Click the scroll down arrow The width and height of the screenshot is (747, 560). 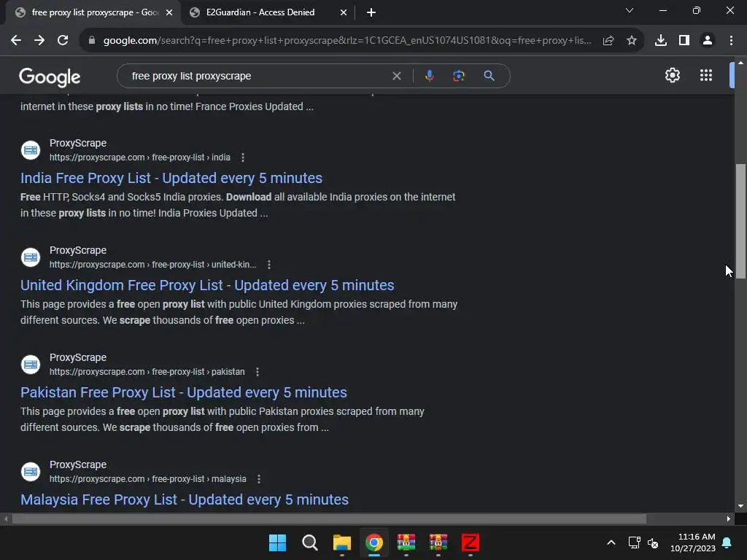(740, 506)
